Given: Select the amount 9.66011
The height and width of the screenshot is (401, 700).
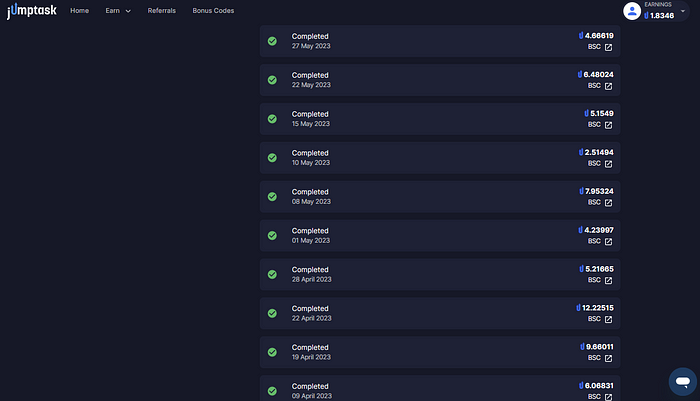Looking at the screenshot, I should 600,347.
